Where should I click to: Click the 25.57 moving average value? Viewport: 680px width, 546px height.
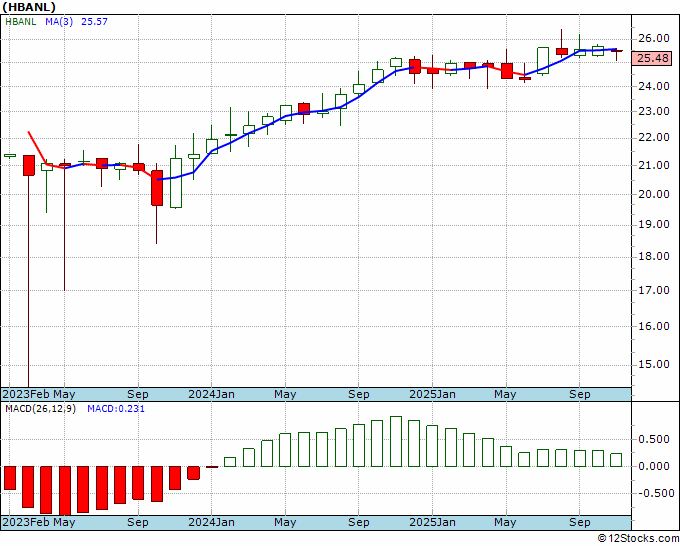[x=94, y=21]
